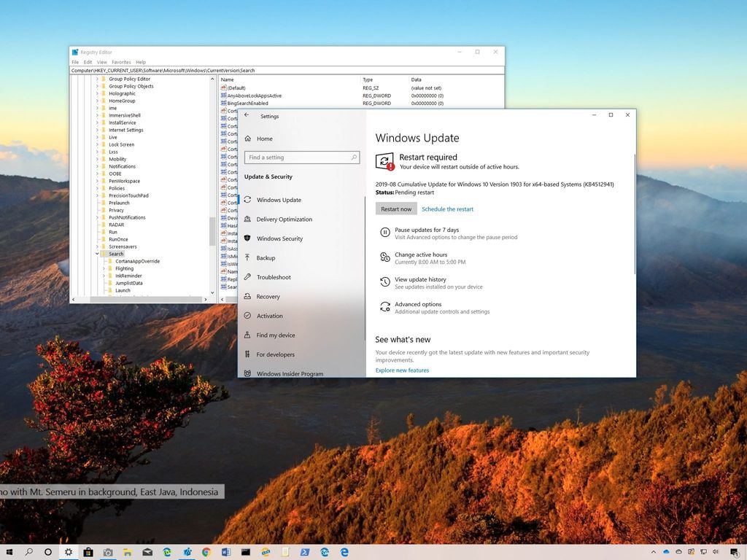This screenshot has width=747, height=560.
Task: Click the View update history clock icon
Action: [384, 283]
